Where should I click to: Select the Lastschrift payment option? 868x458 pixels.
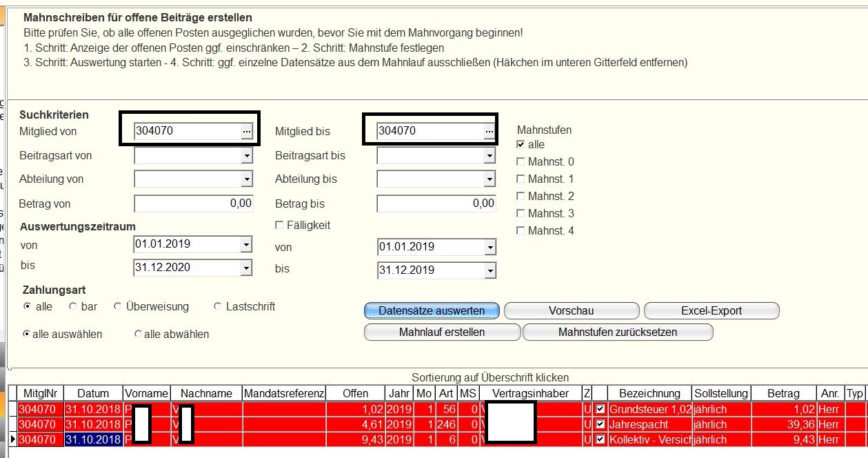pyautogui.click(x=218, y=306)
